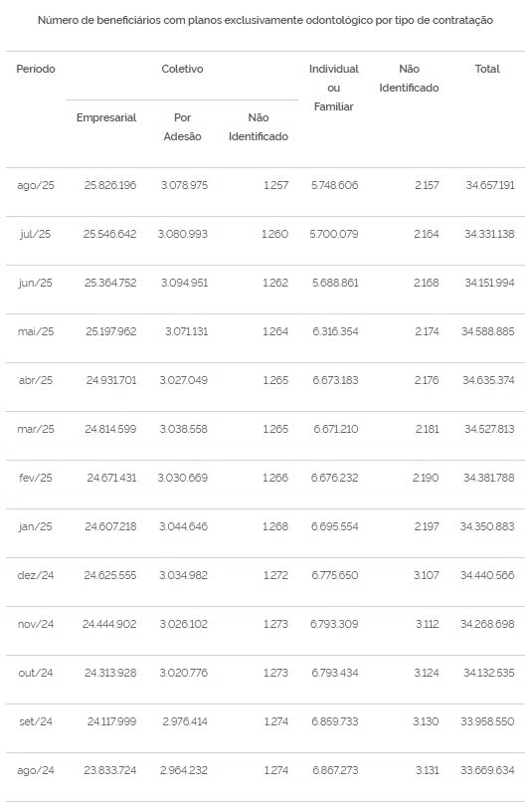
Task: Click mai/25 Individual value 6.316.354
Action: tap(335, 331)
